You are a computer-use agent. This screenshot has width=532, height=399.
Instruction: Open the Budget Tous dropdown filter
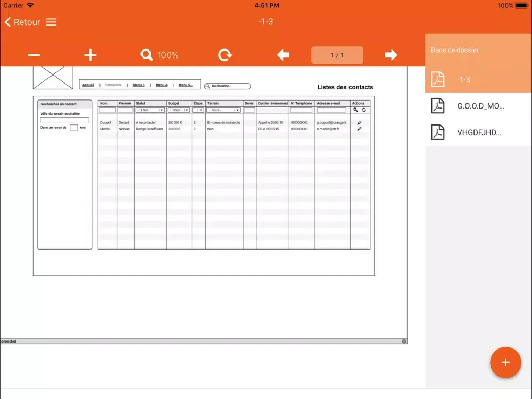pyautogui.click(x=179, y=110)
